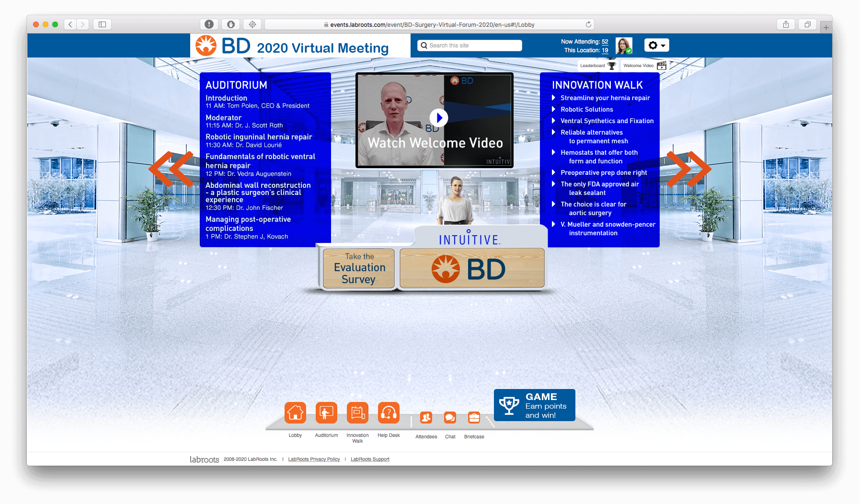Open a new Safari tab

click(826, 27)
